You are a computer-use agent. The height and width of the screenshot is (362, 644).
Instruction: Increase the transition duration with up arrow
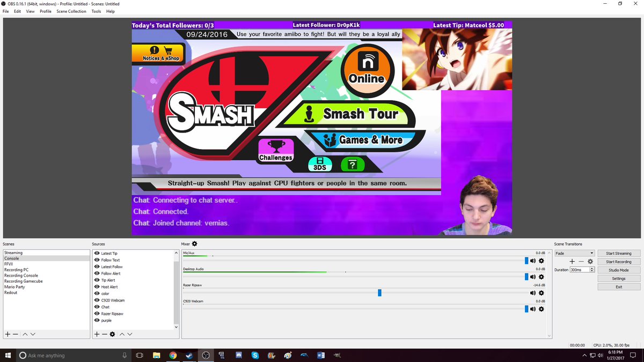[592, 268]
